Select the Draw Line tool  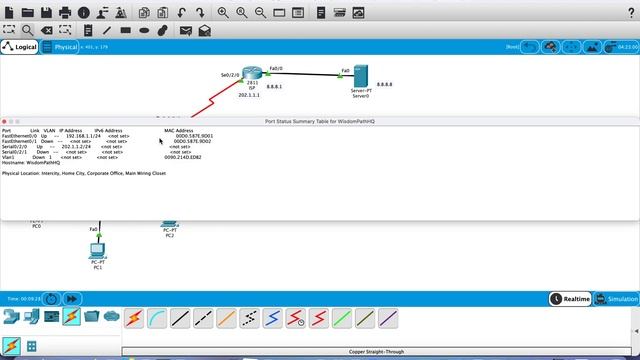107,30
